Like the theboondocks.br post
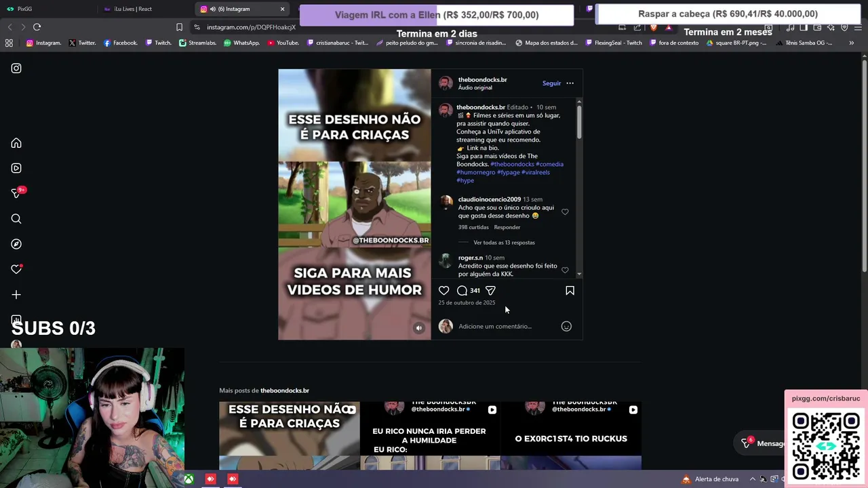The width and height of the screenshot is (868, 488). [x=443, y=291]
